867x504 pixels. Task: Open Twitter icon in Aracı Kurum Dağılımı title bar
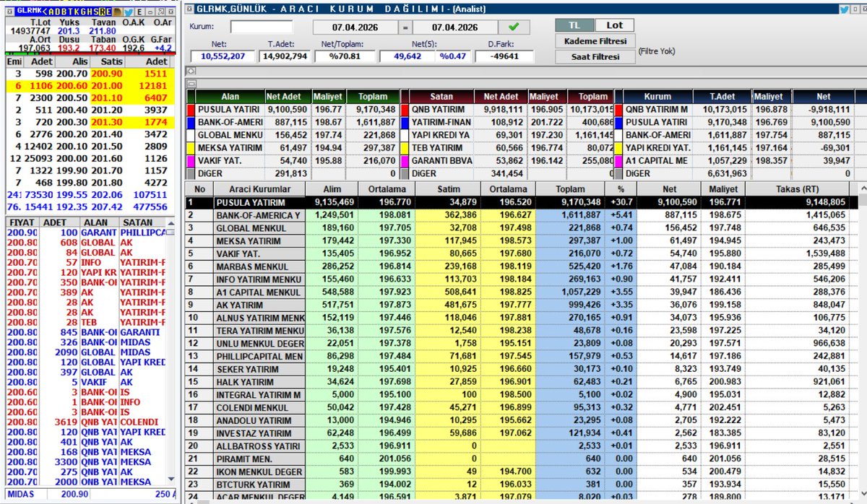tap(844, 9)
